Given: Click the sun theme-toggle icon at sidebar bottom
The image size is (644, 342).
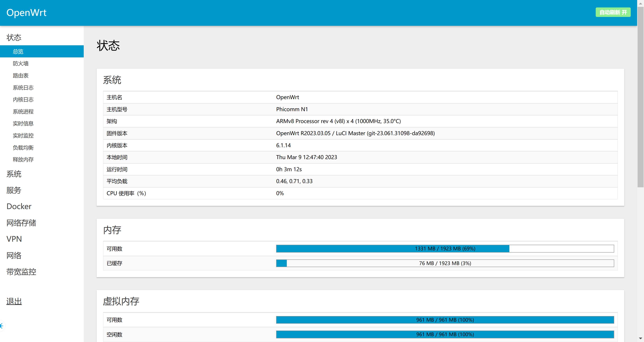Looking at the screenshot, I should 1,326.
